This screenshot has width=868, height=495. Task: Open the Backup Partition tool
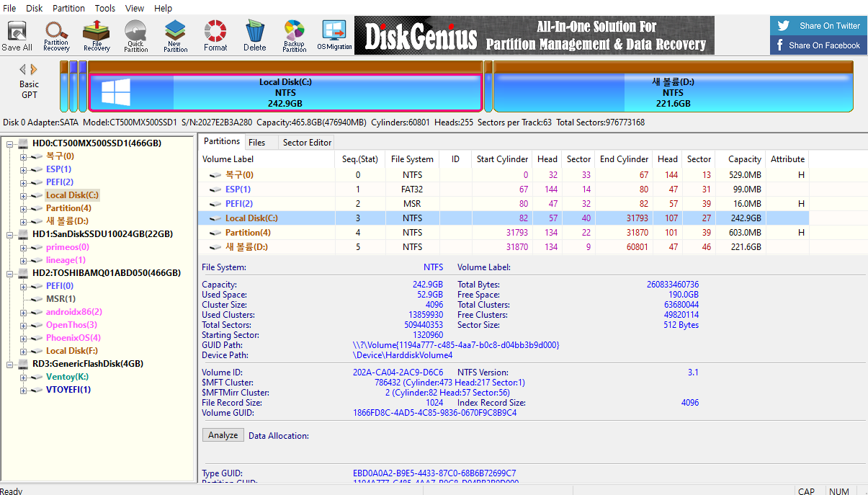point(294,36)
